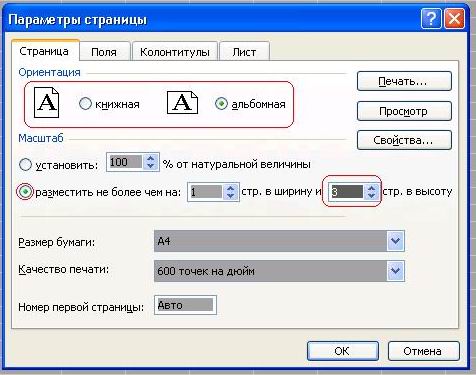This screenshot has height=375, width=476.
Task: Click the Просмотр button
Action: tap(404, 111)
